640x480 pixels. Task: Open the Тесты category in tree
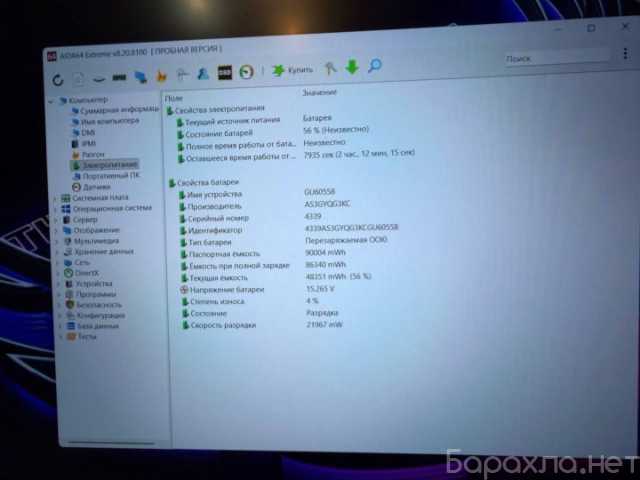86,337
